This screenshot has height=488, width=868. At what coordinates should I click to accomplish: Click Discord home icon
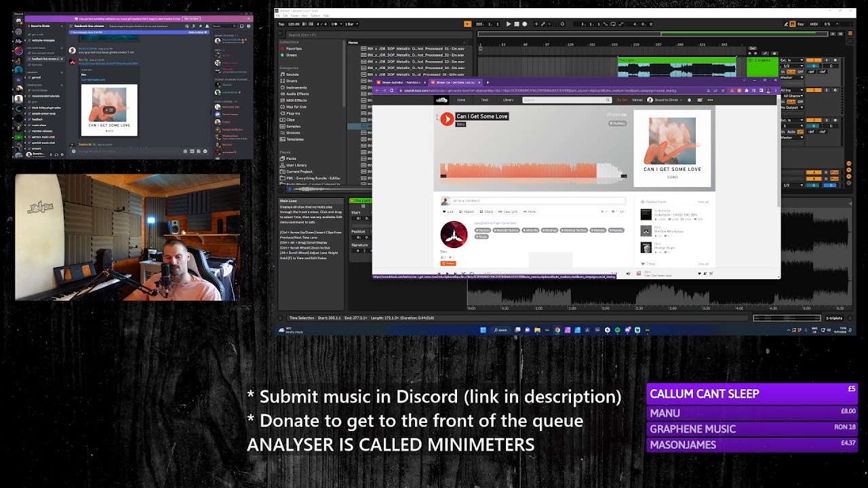click(18, 20)
